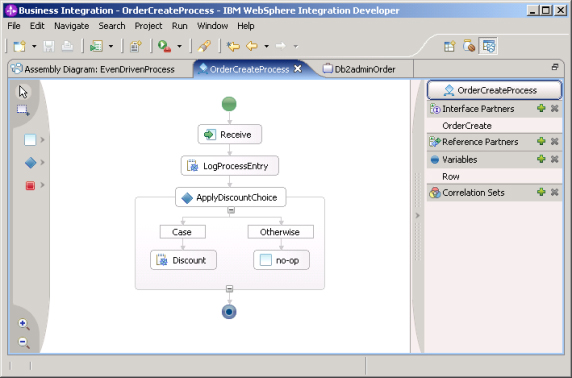
Task: Remove the selected Variable with X icon
Action: [554, 159]
